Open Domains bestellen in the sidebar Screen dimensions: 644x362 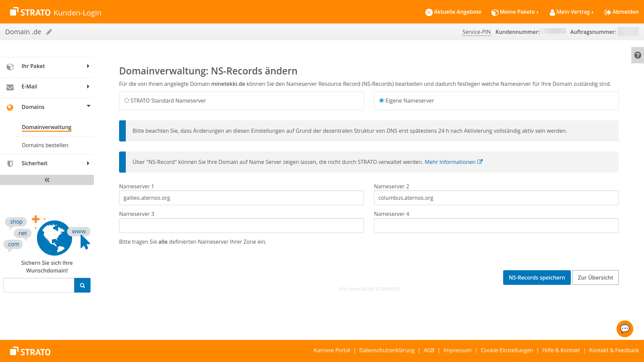coord(45,145)
